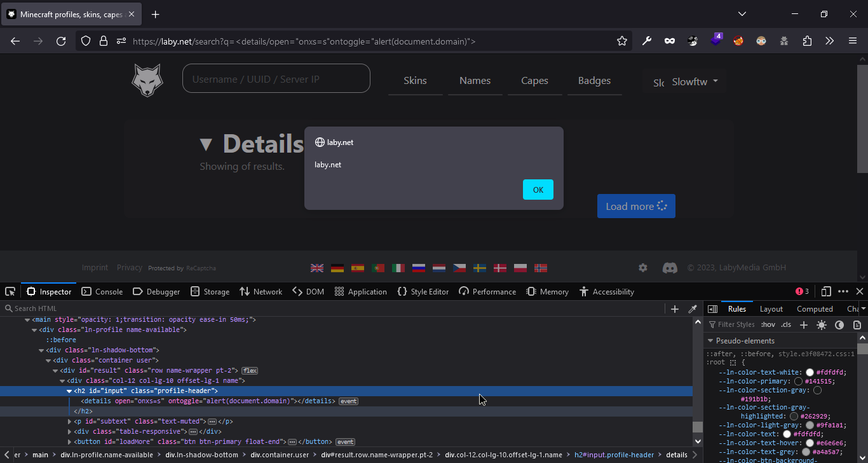This screenshot has height=463, width=868.
Task: Open the Names page
Action: (x=475, y=81)
